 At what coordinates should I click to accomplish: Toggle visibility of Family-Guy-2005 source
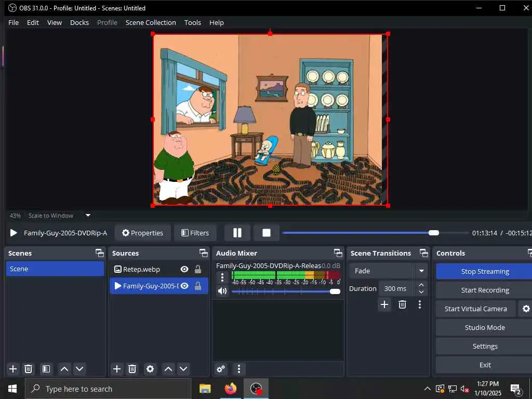184,286
